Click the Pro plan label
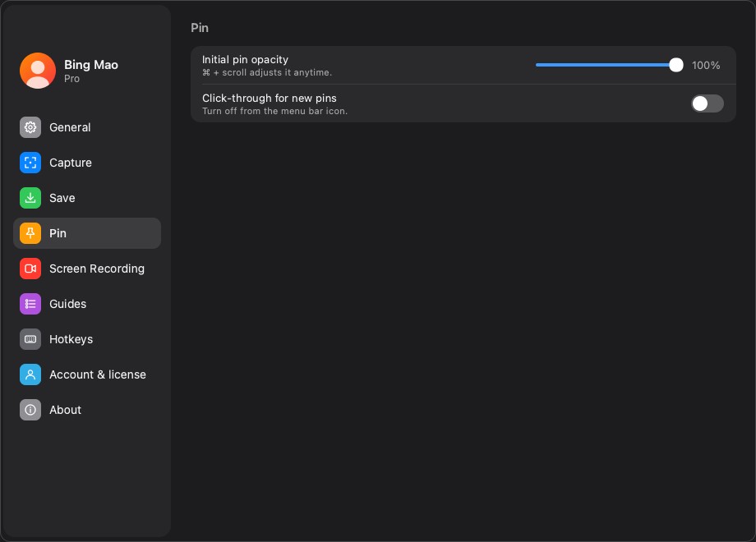The width and height of the screenshot is (756, 542). [x=71, y=79]
